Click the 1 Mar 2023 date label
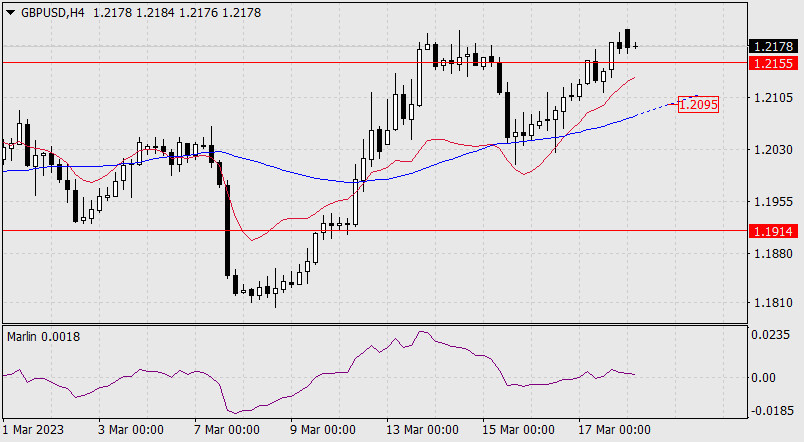Screen dimensions: 804x442 34,430
